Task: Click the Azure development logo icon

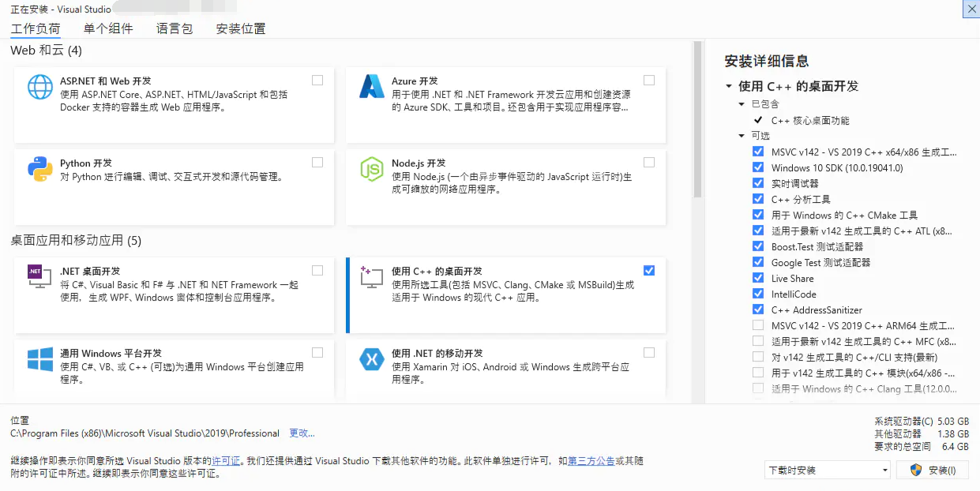Action: tap(372, 87)
